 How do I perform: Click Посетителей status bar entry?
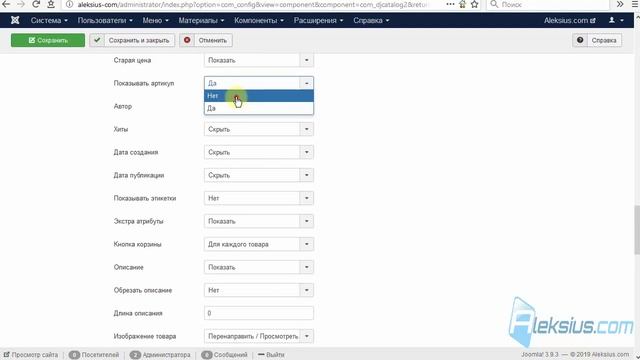94,355
